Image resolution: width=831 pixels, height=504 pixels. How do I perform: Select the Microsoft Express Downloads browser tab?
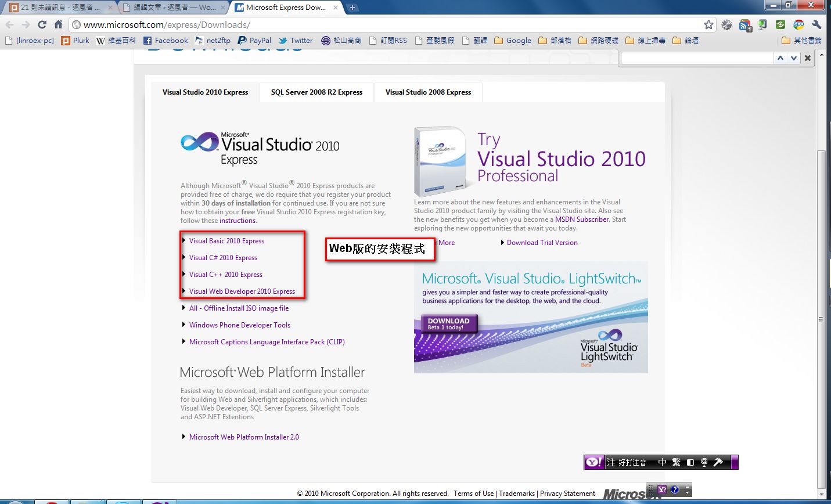point(286,8)
